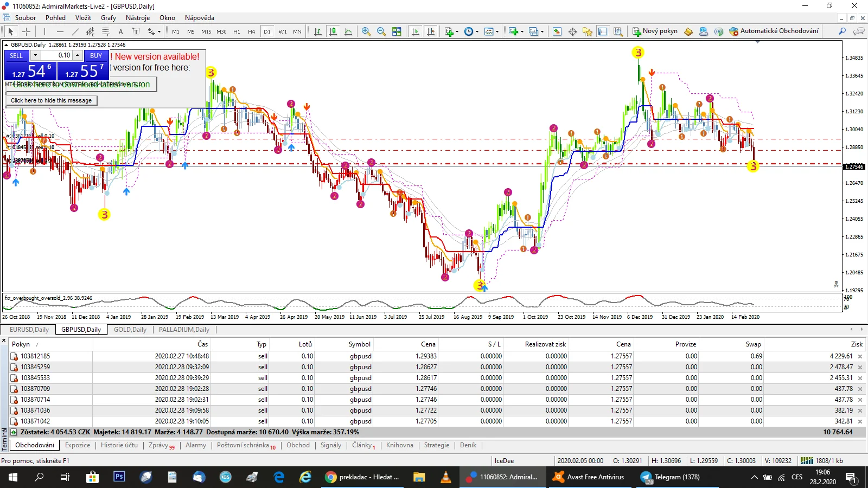Screen dimensions: 868x488
Task: Open the profiles dropdown
Action: (536, 31)
